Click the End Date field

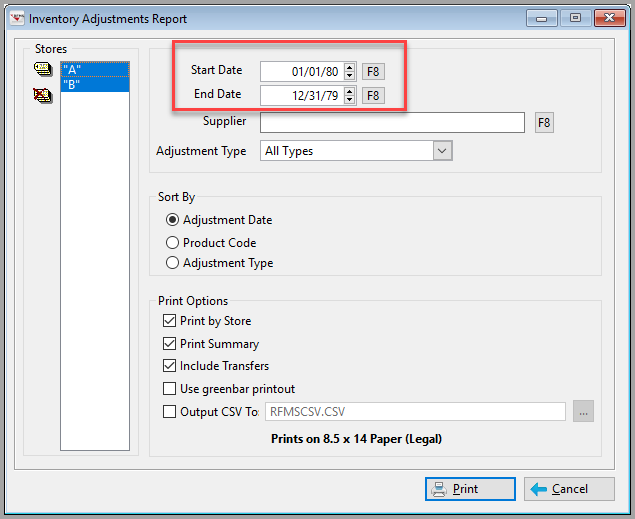302,96
